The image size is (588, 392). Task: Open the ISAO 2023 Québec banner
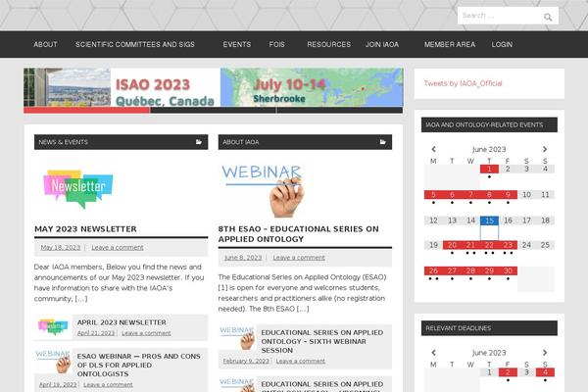tap(214, 87)
